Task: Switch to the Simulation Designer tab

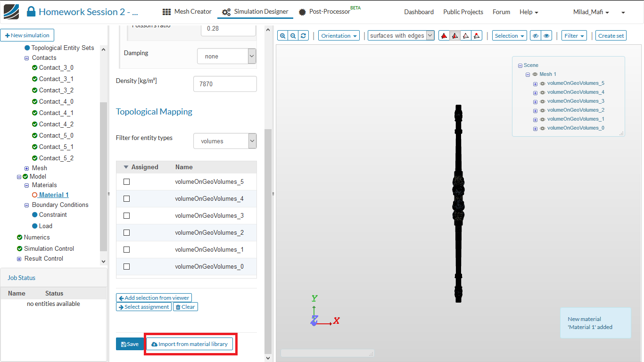Action: 255,11
